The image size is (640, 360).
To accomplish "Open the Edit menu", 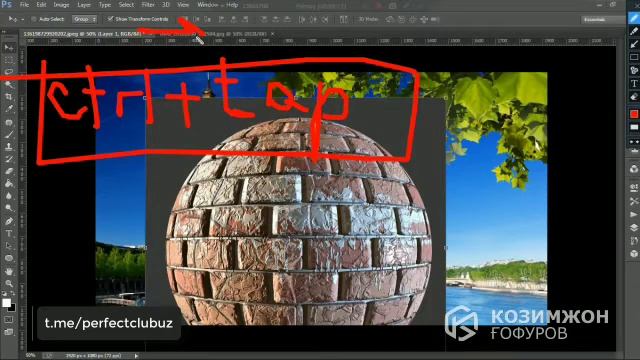I will [x=42, y=5].
